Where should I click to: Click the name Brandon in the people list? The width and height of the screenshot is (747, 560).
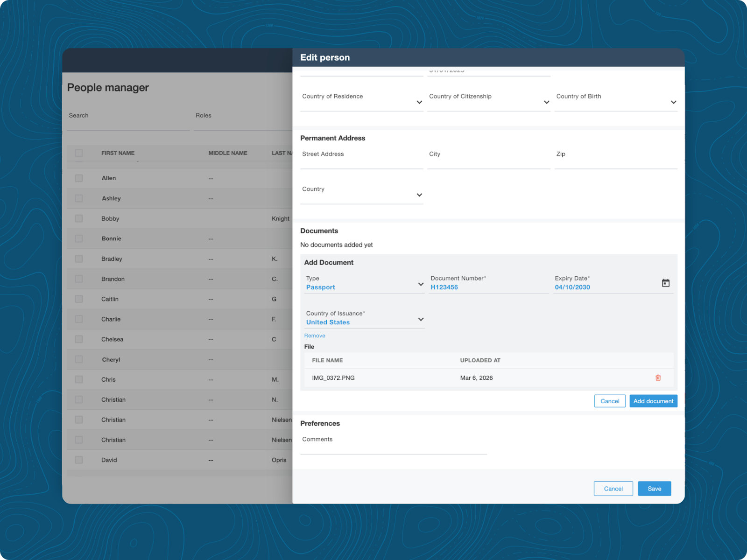pos(113,279)
